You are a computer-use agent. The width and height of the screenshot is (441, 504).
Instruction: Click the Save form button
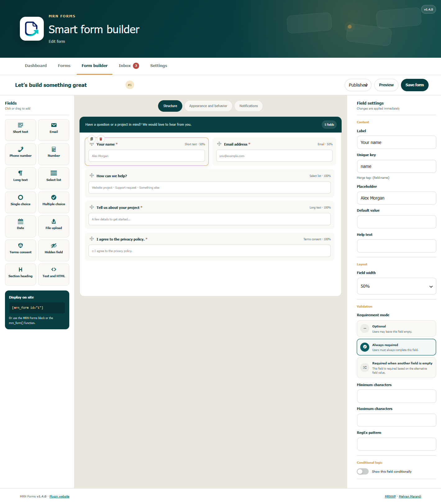point(415,85)
